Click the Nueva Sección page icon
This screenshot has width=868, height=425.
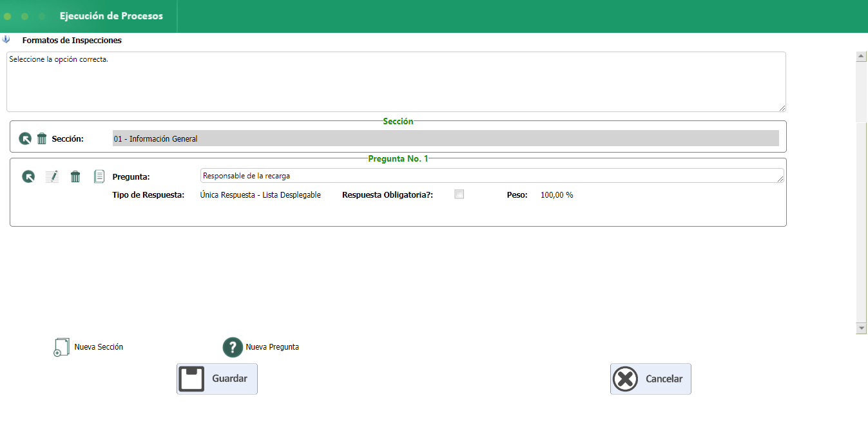coord(61,347)
